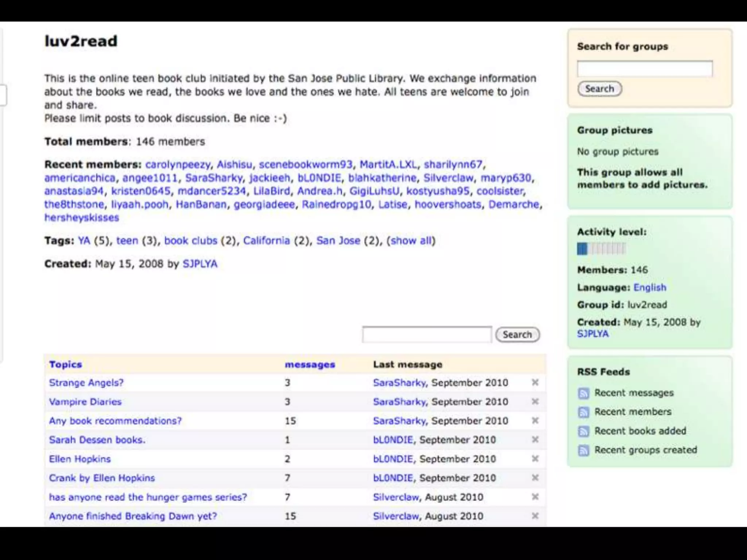Viewport: 747px width, 560px height.
Task: Expand tags with show all link
Action: coord(411,241)
